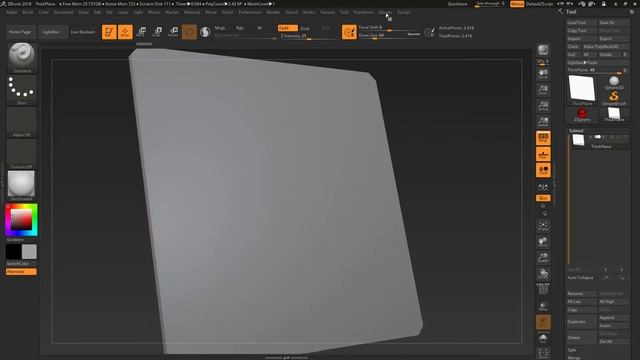Click the Transp transparency icon
The image size is (640, 360).
pos(543,306)
